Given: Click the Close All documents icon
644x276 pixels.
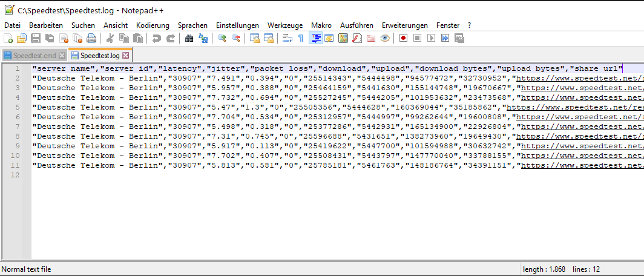Looking at the screenshot, I should 77,39.
